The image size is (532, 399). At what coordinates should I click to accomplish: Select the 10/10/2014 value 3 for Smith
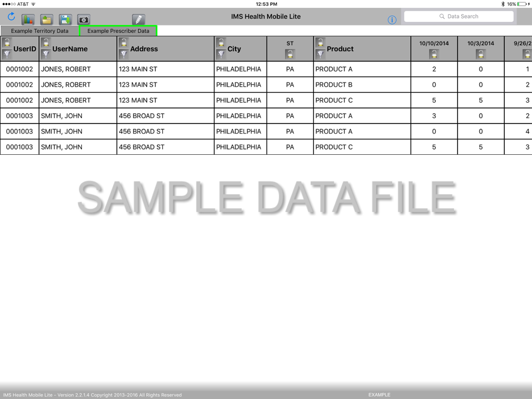point(434,116)
